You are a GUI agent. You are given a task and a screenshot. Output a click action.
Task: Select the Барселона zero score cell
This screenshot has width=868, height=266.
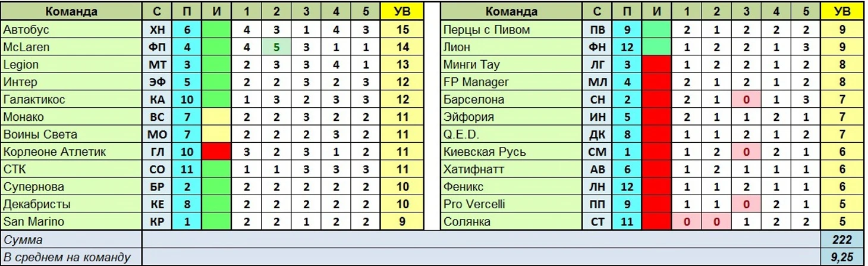pos(746,99)
